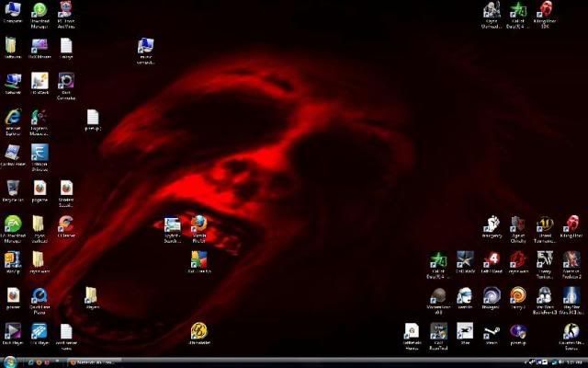
Task: Open the Computer icon in the top-left corner
Action: pyautogui.click(x=13, y=10)
